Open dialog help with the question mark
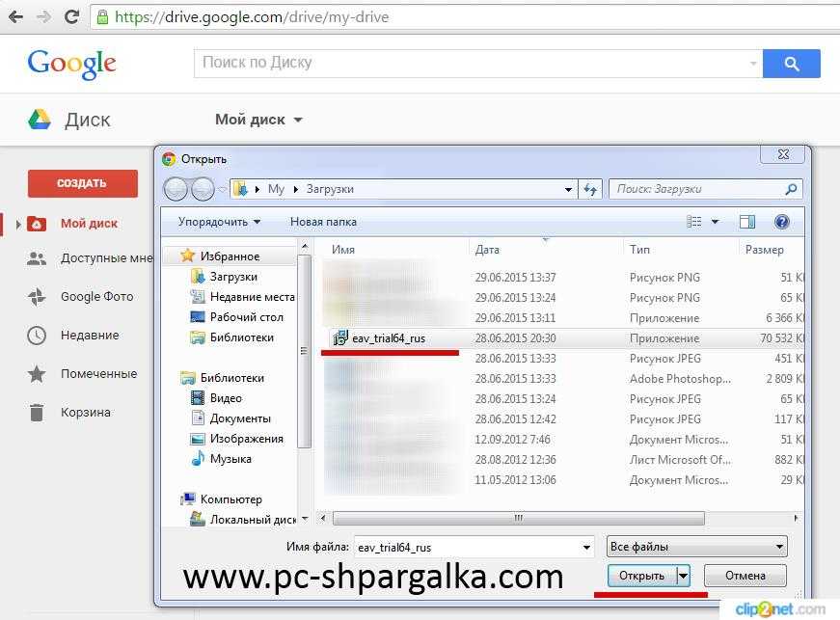The image size is (840, 620). (x=781, y=222)
